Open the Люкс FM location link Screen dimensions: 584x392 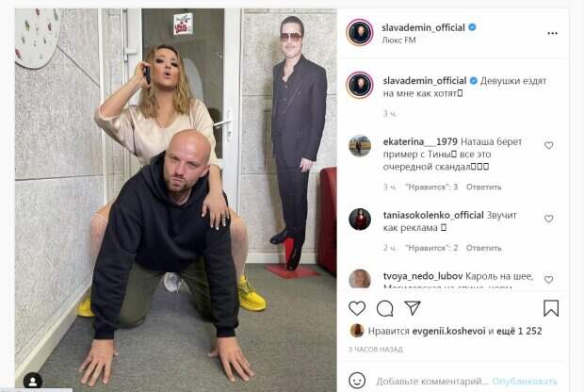(x=398, y=41)
